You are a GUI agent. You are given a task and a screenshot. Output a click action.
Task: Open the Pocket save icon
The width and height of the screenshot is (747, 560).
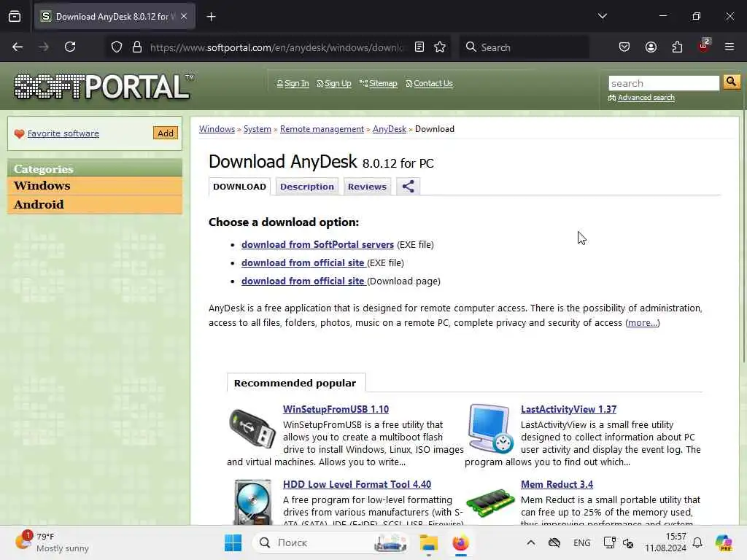[624, 47]
